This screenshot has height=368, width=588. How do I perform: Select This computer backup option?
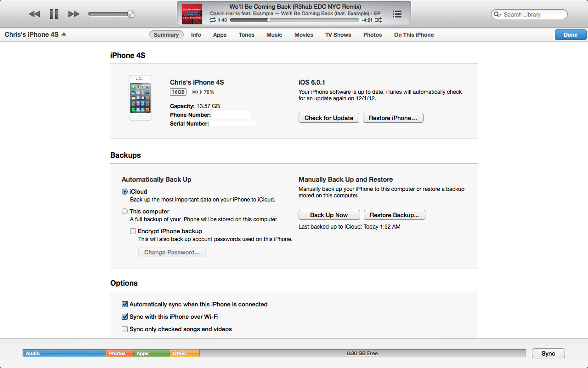(125, 212)
